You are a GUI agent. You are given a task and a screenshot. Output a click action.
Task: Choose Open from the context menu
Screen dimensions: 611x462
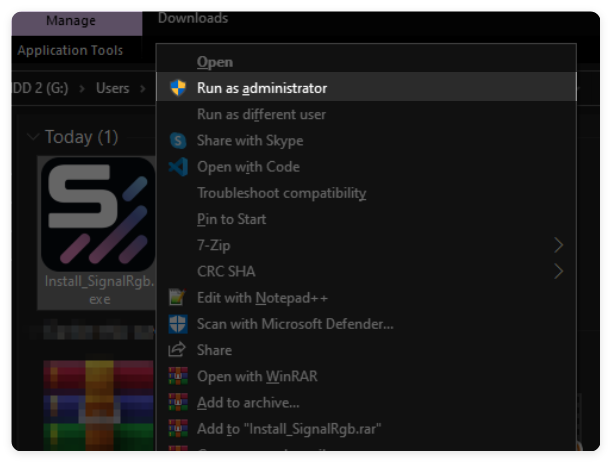(x=366, y=62)
